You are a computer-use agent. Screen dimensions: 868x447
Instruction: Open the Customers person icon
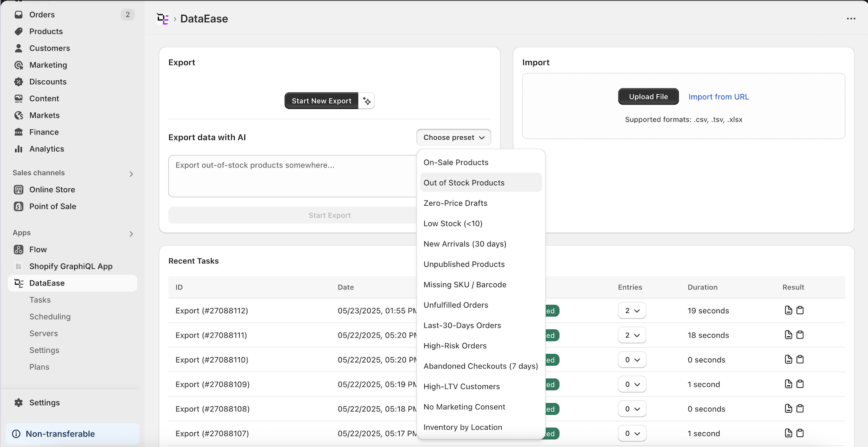19,48
